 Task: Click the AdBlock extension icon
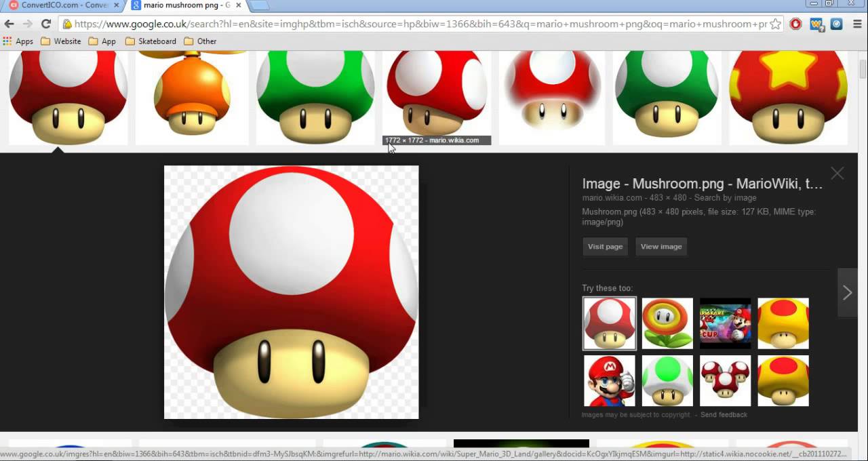tap(795, 24)
